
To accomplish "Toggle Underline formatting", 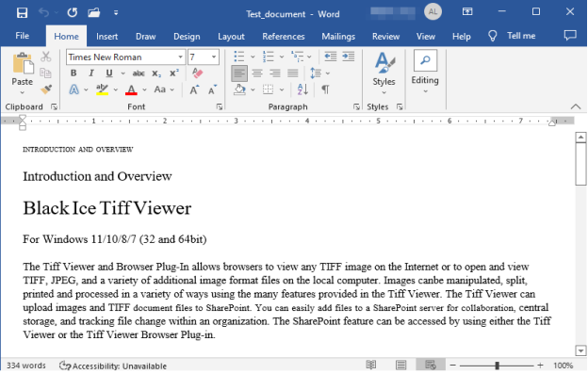I will pyautogui.click(x=109, y=73).
